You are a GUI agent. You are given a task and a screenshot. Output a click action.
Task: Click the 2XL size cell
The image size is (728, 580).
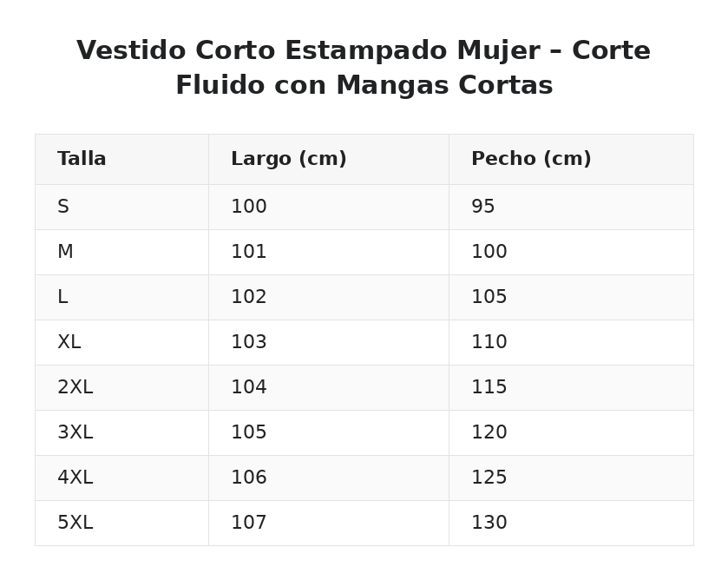coord(122,387)
